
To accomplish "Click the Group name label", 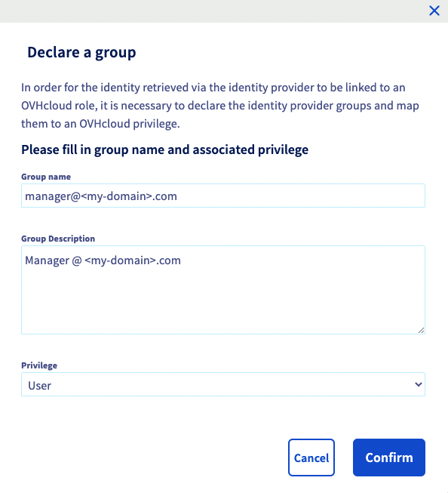I will (46, 177).
